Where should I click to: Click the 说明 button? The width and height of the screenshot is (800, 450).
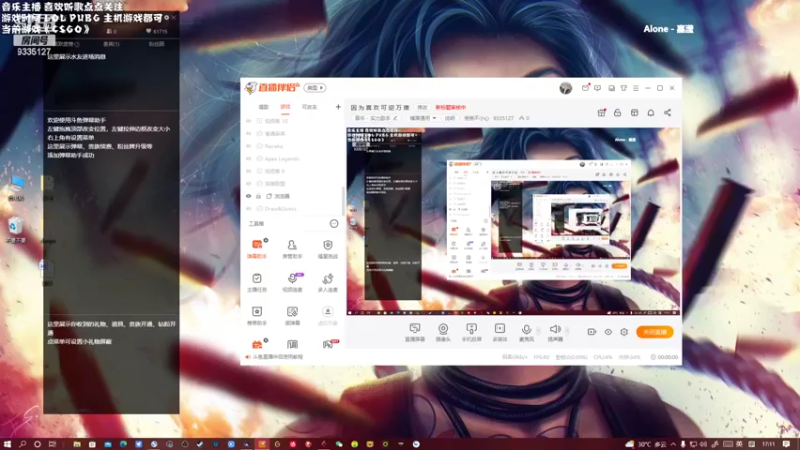click(449, 118)
